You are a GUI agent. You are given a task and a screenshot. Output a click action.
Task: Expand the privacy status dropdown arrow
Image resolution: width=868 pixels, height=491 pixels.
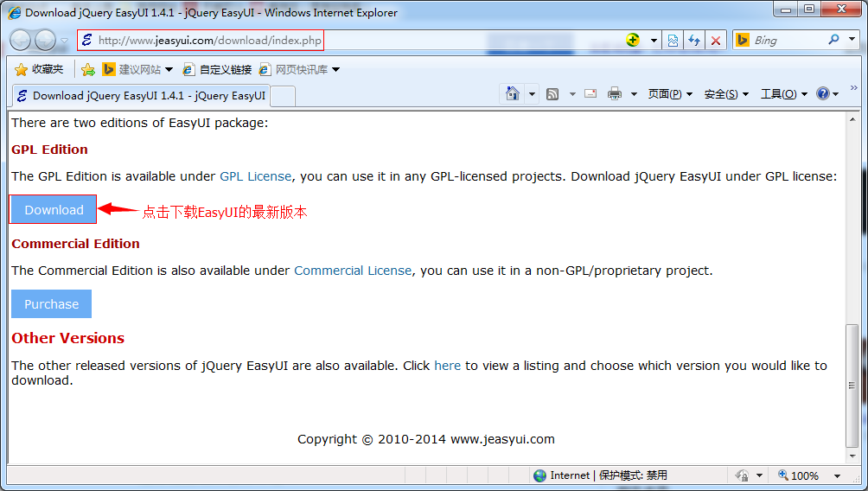759,476
